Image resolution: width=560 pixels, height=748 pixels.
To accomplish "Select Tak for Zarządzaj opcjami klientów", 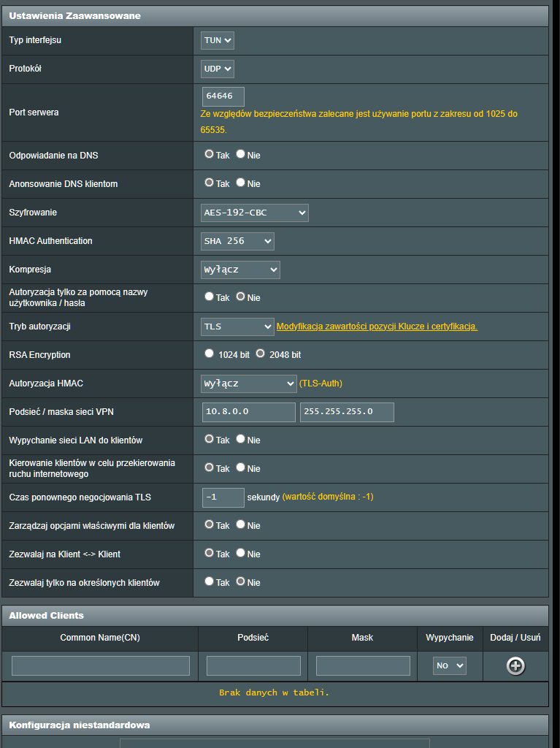I will click(x=209, y=524).
